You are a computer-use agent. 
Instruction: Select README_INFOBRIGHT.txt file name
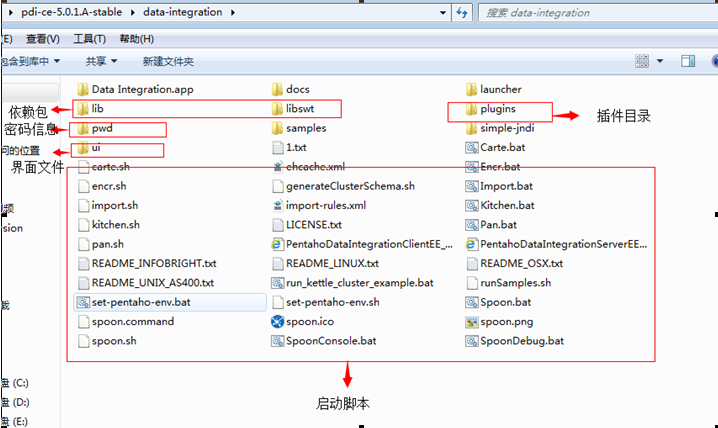pos(154,264)
